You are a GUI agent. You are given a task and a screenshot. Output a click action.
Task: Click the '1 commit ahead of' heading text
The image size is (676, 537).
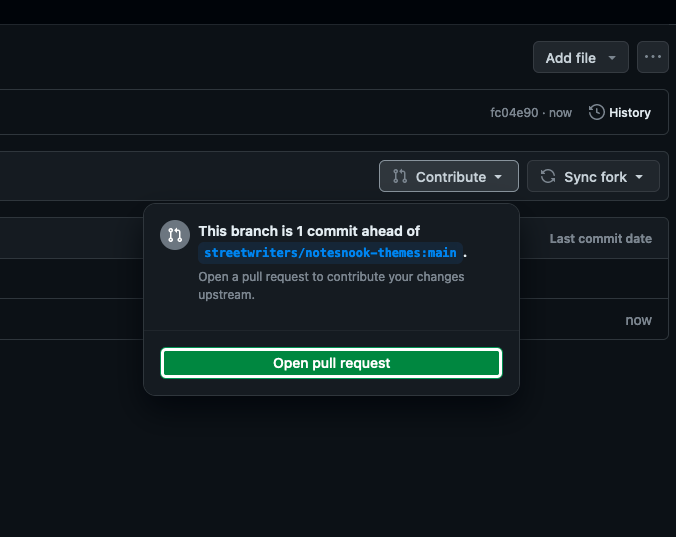[x=309, y=231]
